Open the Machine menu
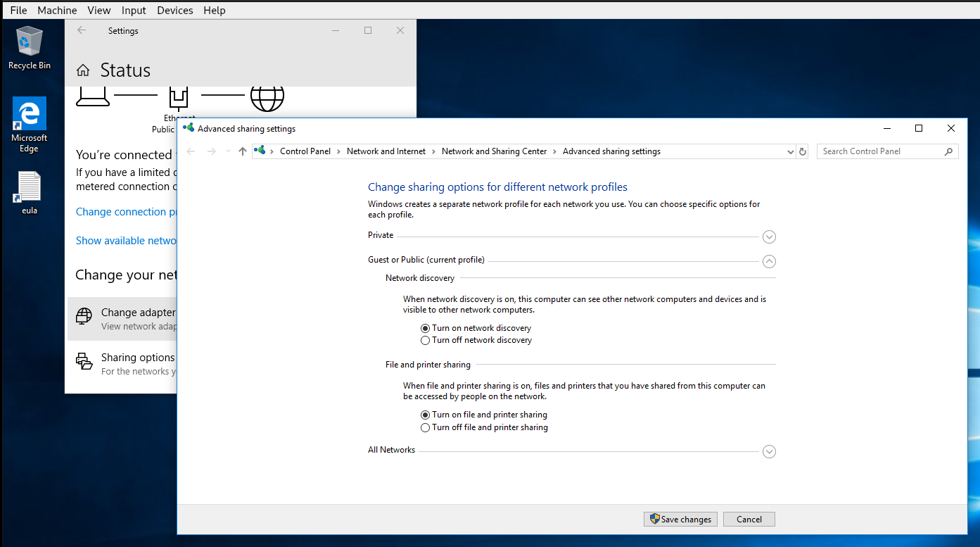 click(57, 11)
